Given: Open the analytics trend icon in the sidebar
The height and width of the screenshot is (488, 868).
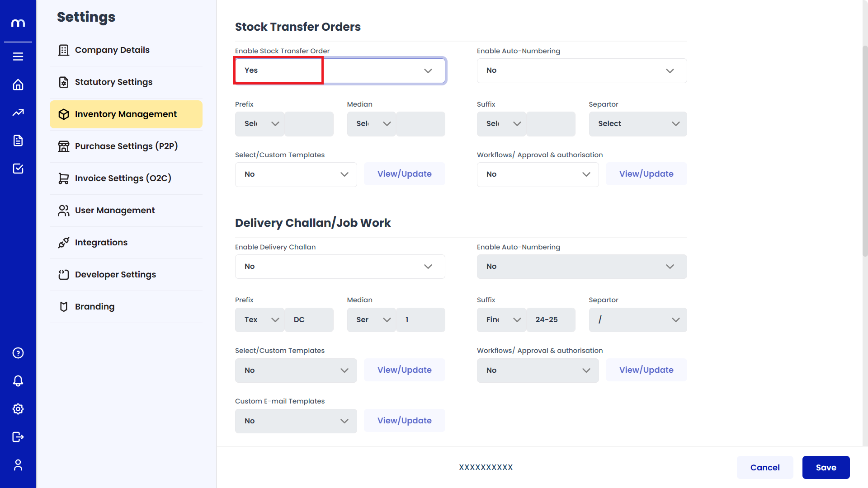Looking at the screenshot, I should tap(18, 113).
